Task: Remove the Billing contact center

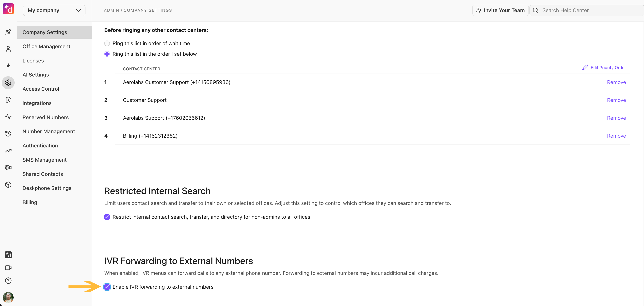Action: tap(616, 136)
